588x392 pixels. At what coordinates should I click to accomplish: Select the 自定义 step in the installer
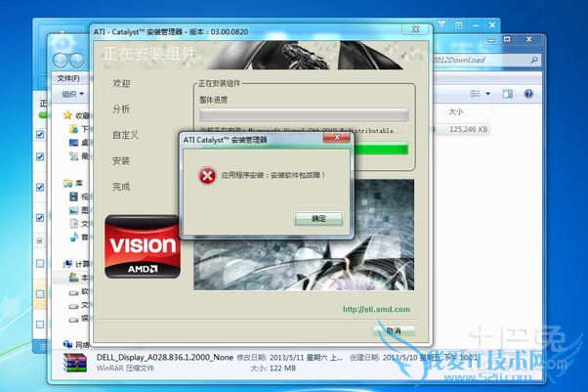tap(126, 135)
